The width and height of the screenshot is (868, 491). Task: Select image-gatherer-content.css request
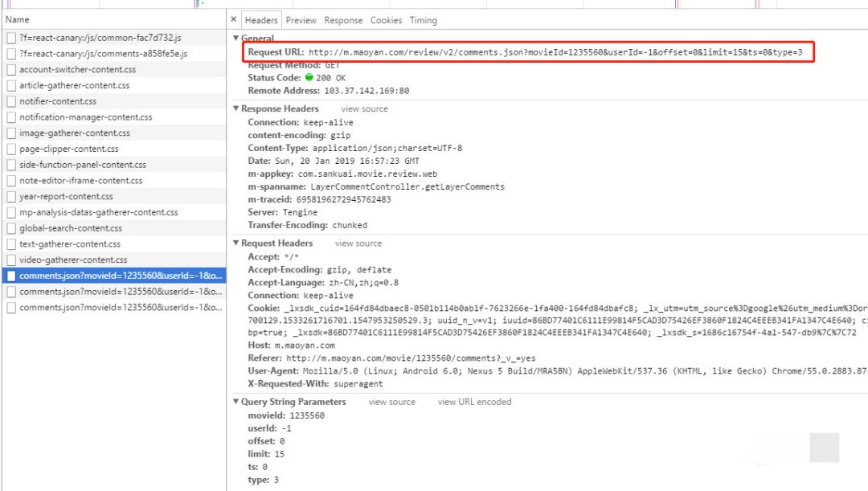113,133
